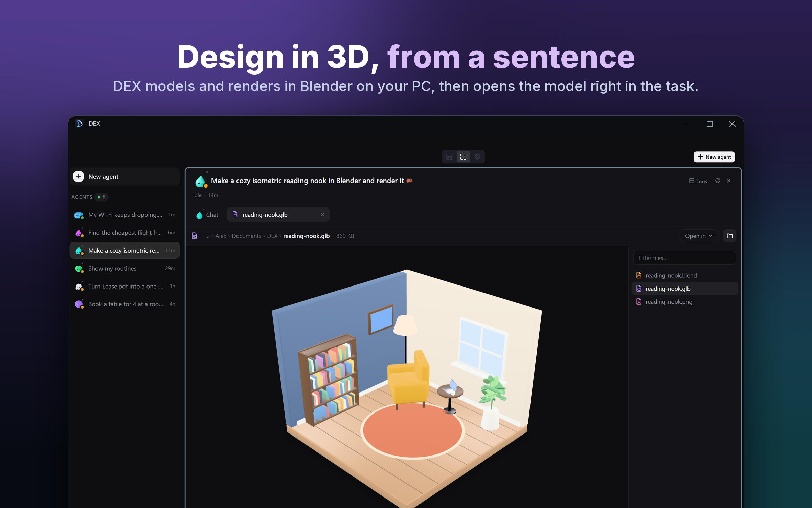
Task: Click the Documents breadcrumb folder
Action: pyautogui.click(x=246, y=236)
